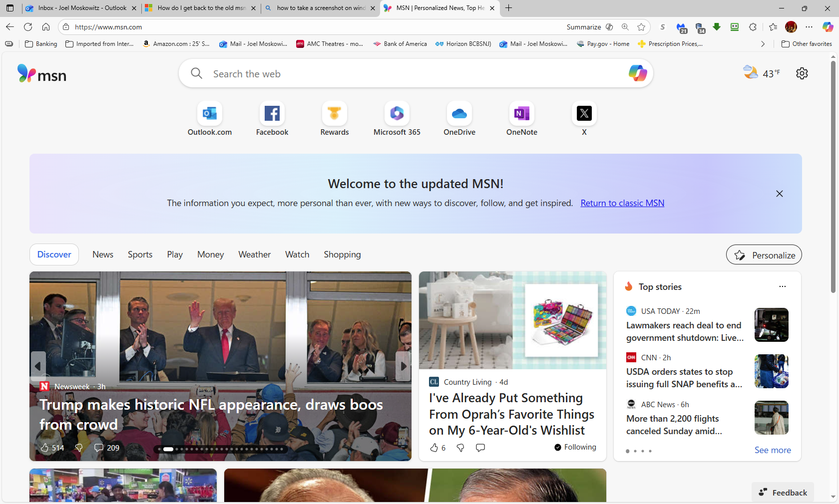Screen dimensions: 839x504
Task: Dislike the Country Living article
Action: [460, 448]
